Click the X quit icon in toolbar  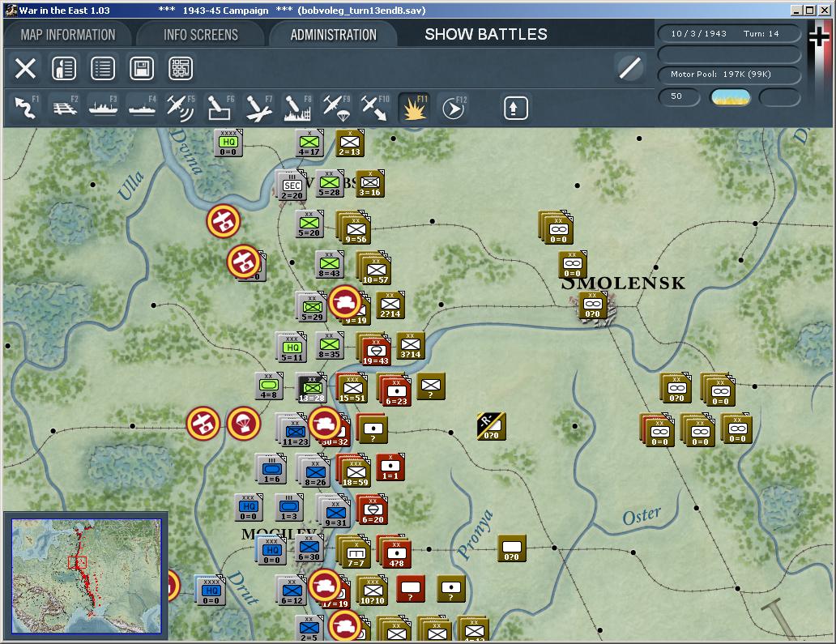tap(25, 69)
